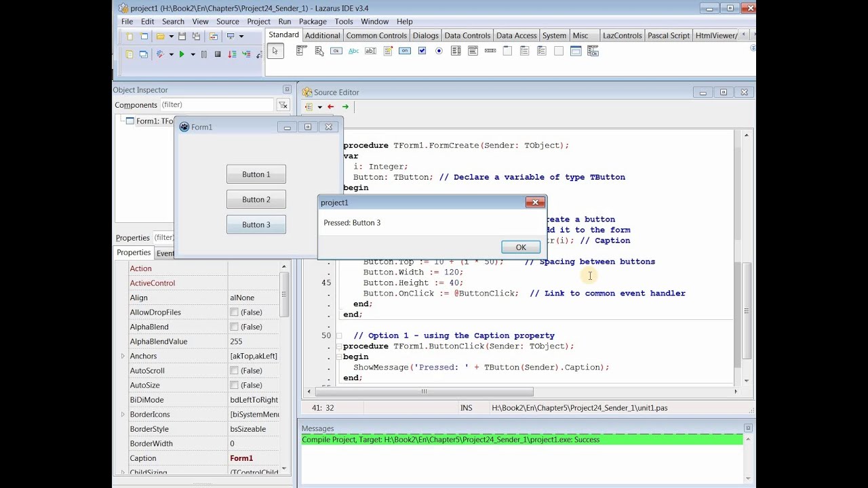Open the desktop layout dropdown arrow
868x488 pixels.
(241, 37)
